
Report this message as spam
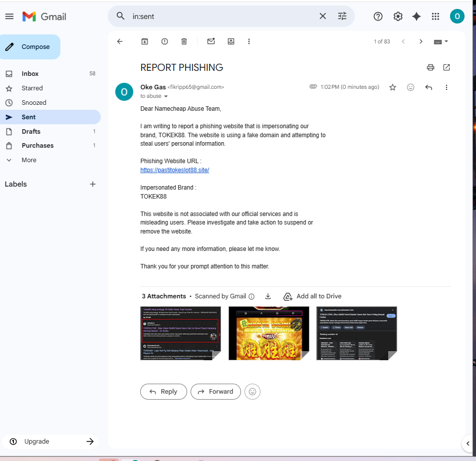165,41
